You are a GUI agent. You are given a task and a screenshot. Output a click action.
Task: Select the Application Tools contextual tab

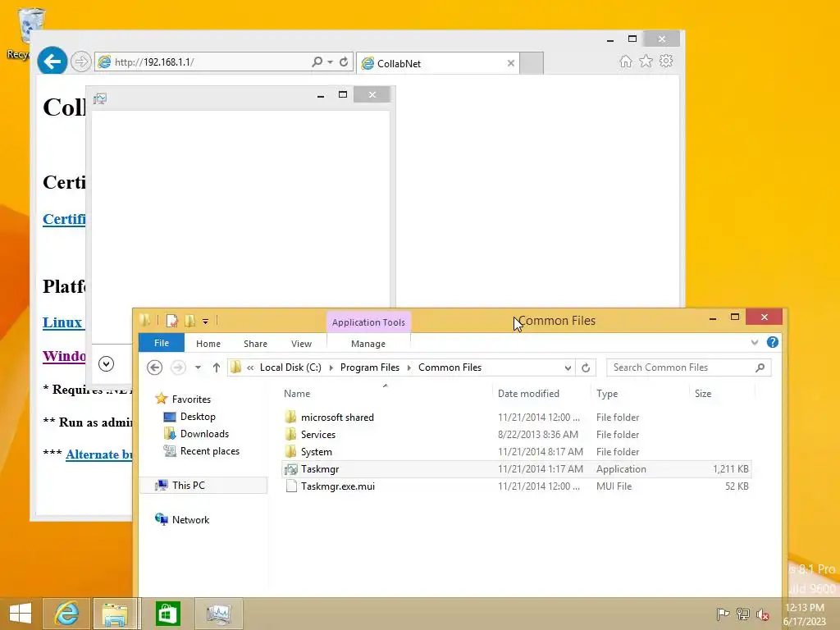[x=368, y=322]
